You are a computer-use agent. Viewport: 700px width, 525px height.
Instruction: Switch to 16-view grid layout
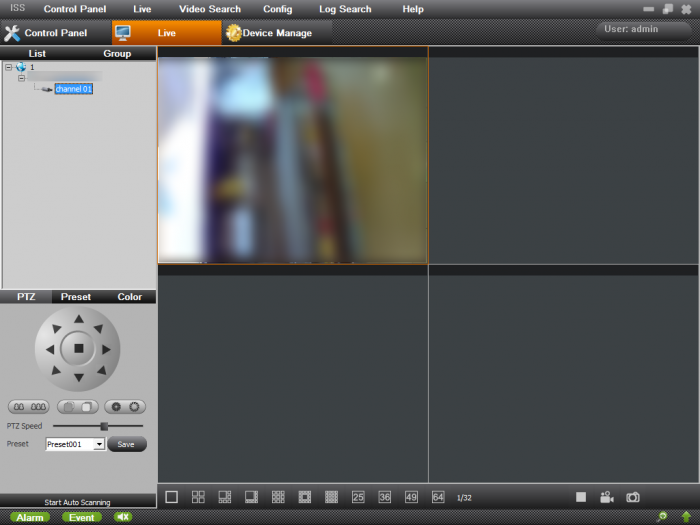click(x=331, y=497)
